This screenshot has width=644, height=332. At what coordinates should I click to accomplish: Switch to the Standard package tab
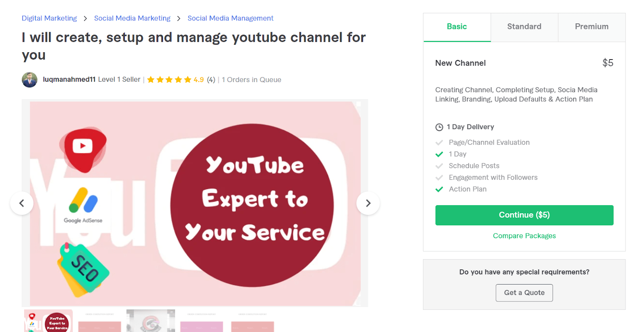point(524,27)
